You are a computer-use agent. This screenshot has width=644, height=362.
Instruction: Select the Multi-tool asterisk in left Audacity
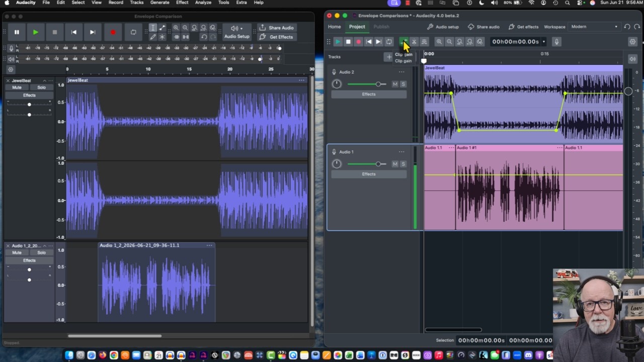click(162, 37)
